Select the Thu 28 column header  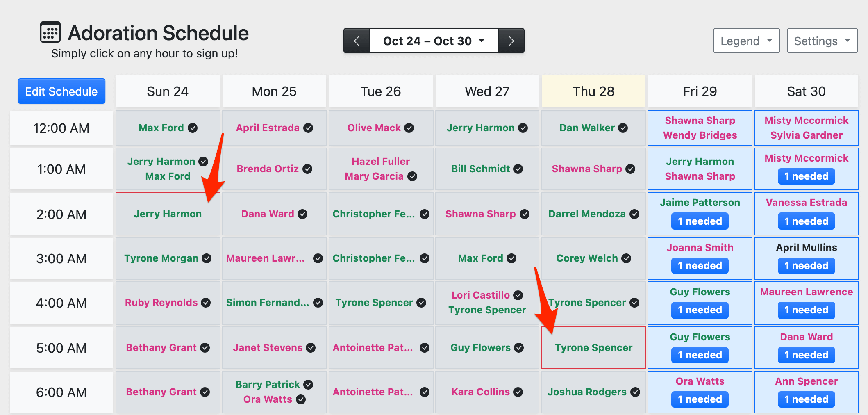click(x=593, y=91)
